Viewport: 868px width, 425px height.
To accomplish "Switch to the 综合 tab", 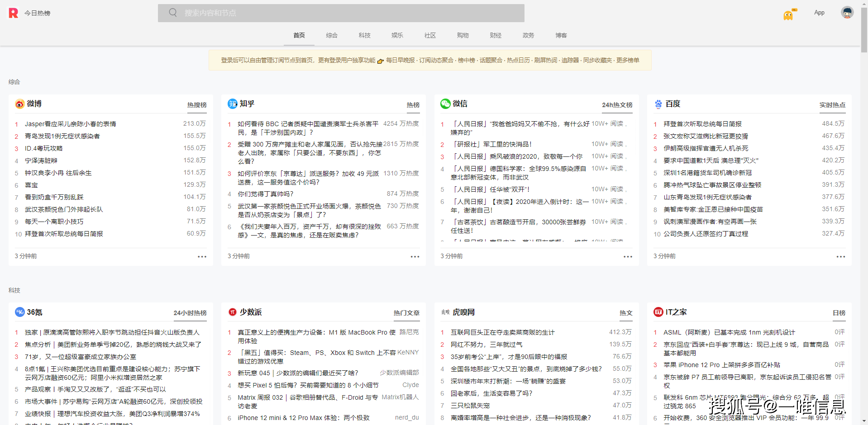I will point(332,35).
